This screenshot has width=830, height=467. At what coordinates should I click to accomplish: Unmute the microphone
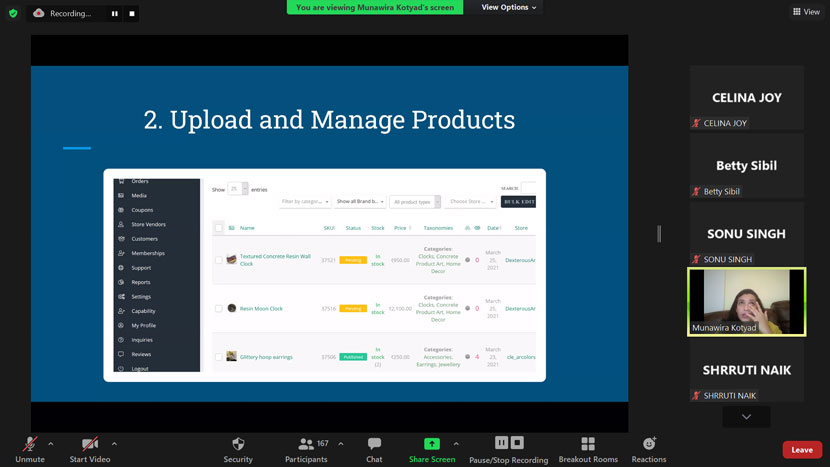30,450
